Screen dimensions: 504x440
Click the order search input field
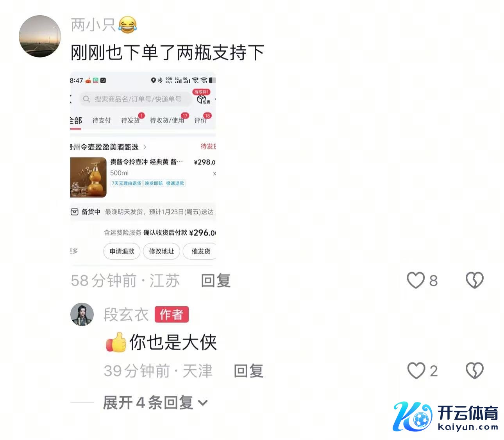(136, 99)
